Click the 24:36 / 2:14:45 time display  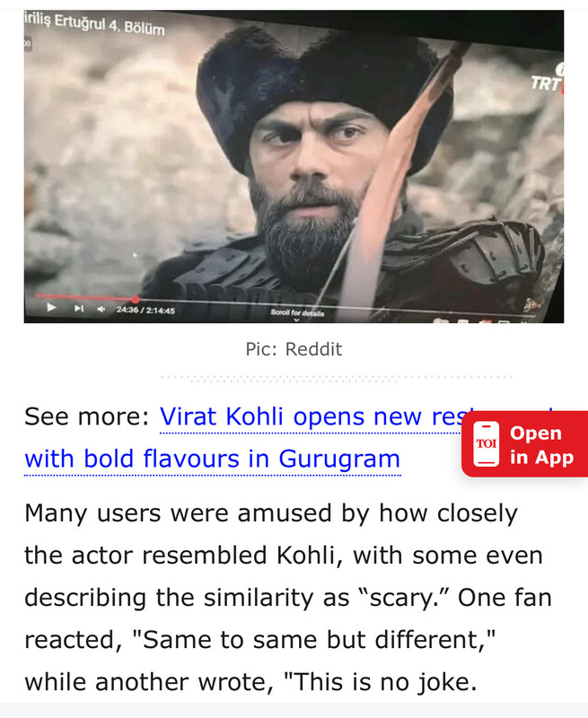(x=145, y=310)
